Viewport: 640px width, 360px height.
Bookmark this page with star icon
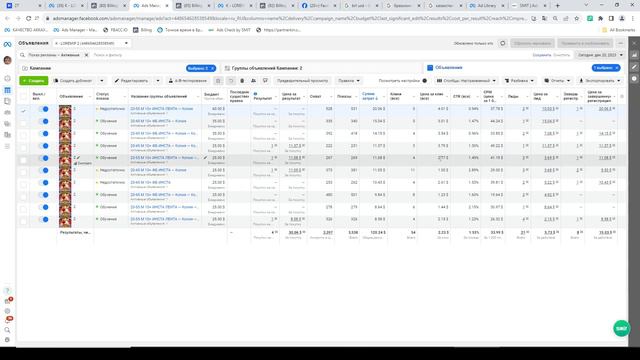point(576,18)
